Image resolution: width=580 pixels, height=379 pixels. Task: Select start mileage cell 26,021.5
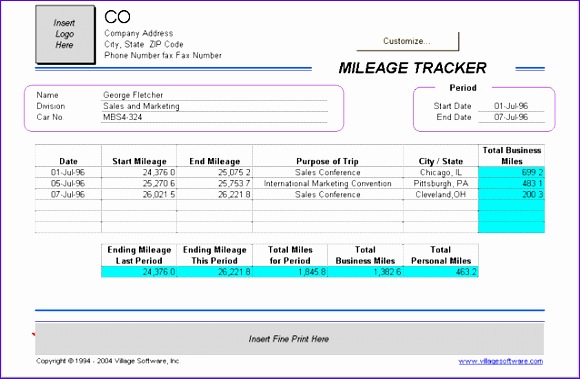click(x=139, y=194)
